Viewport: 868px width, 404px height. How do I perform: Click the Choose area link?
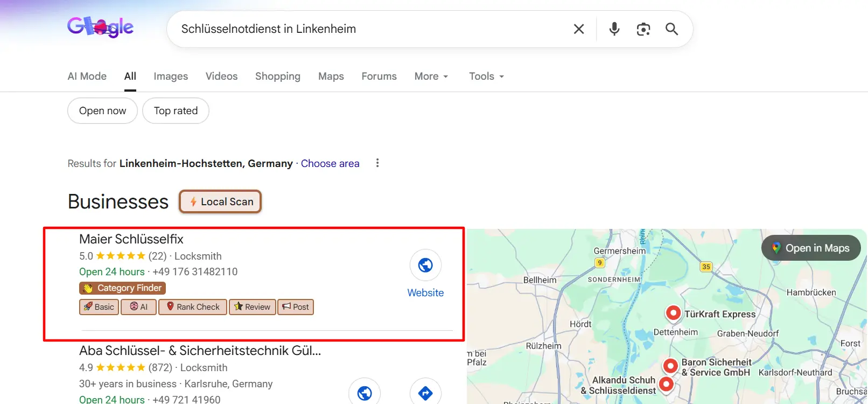point(330,164)
